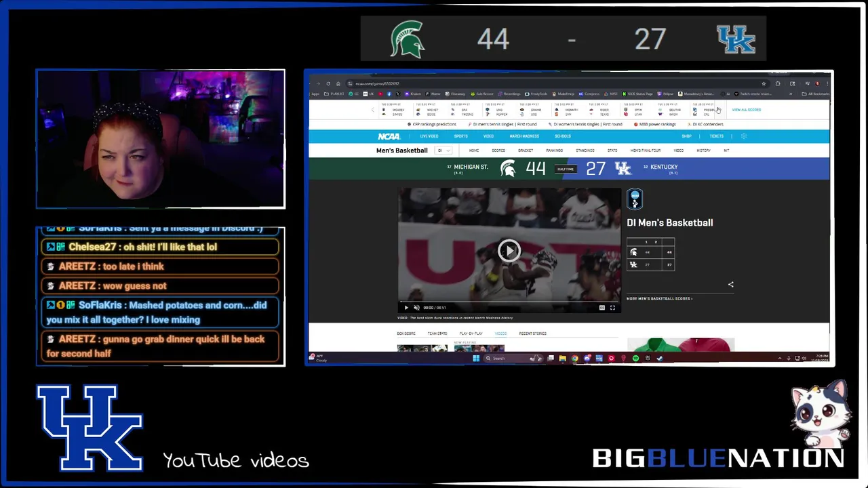The width and height of the screenshot is (868, 488).
Task: Switch to the PLAY-BY-PLAY tab
Action: point(471,333)
